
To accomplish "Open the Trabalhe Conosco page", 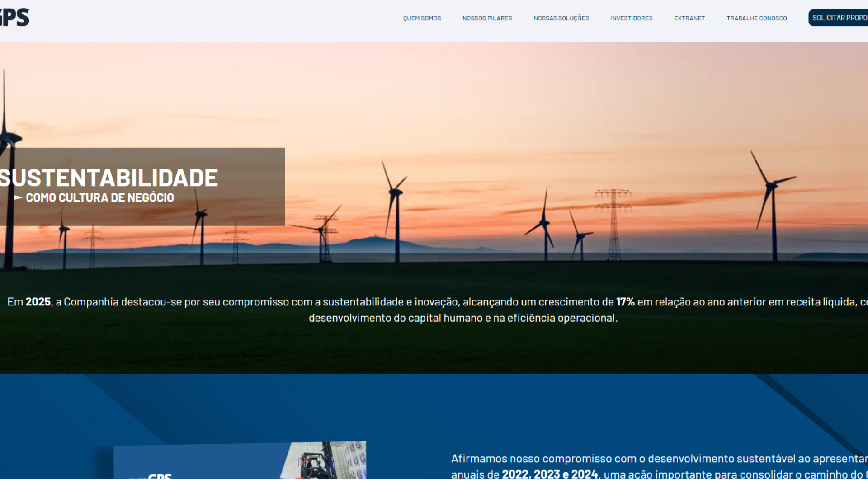I will pos(757,19).
